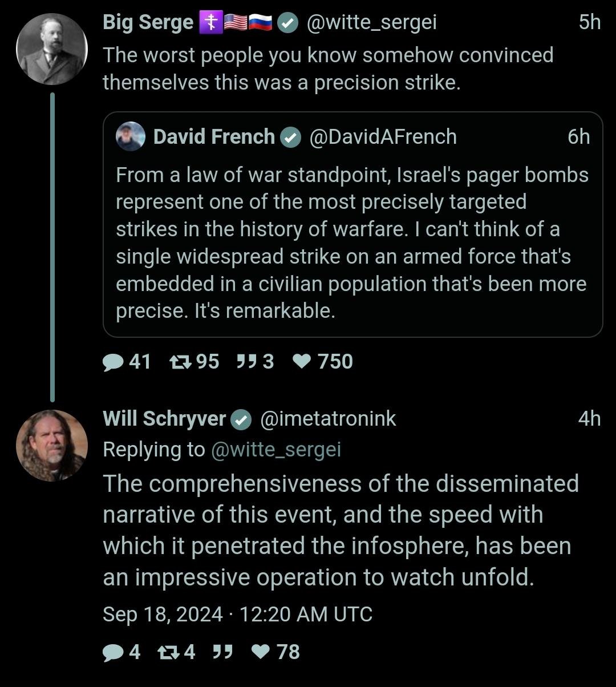Like Will Schryver's reply with the heart

pos(261,652)
